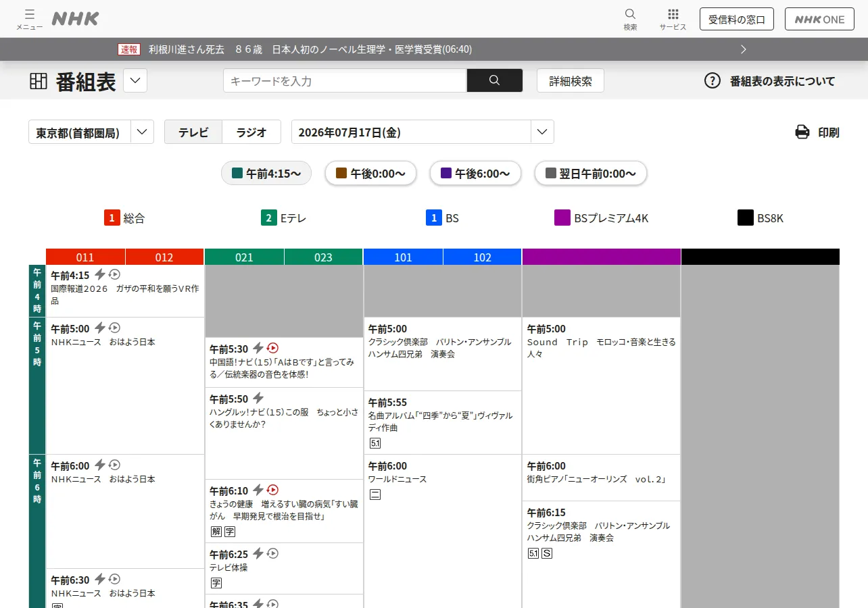
Task: Select channel 012 header
Action: (164, 257)
